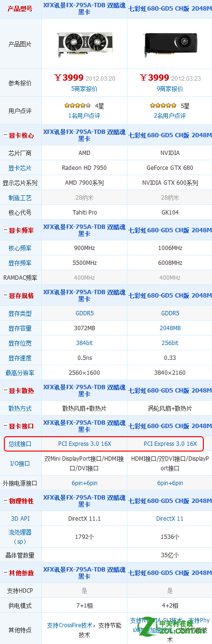Click the five-star rating icons for Colorful

163,106
